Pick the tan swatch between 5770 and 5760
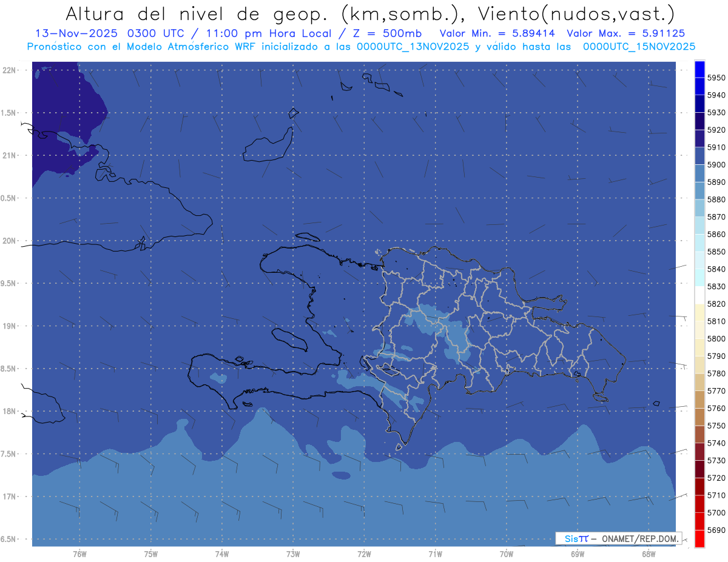This screenshot has width=728, height=562. click(699, 400)
